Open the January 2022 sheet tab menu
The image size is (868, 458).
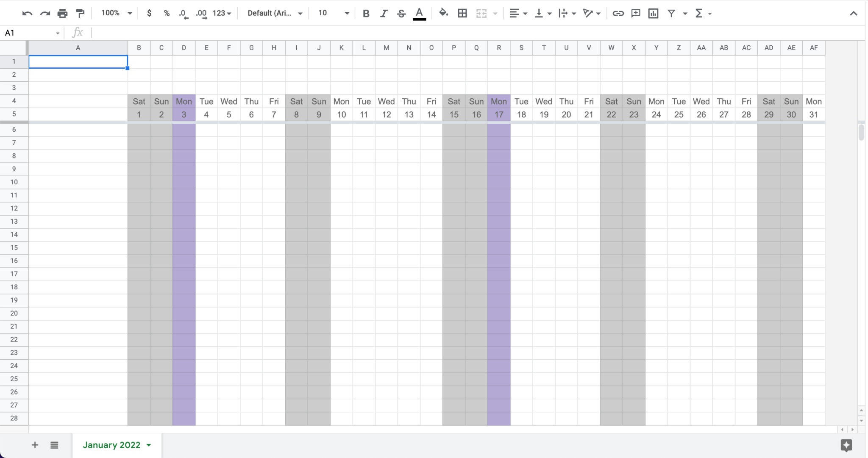[148, 445]
